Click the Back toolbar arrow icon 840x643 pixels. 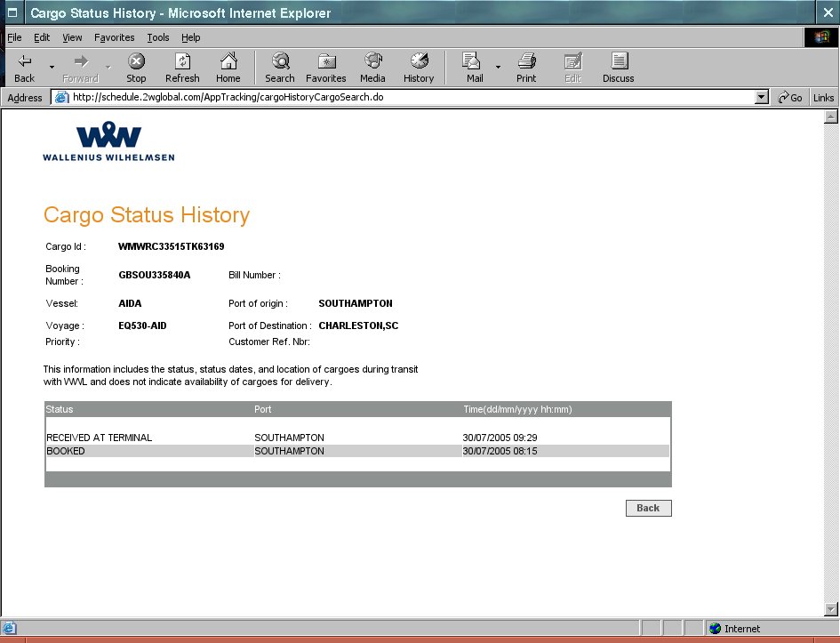tap(25, 61)
